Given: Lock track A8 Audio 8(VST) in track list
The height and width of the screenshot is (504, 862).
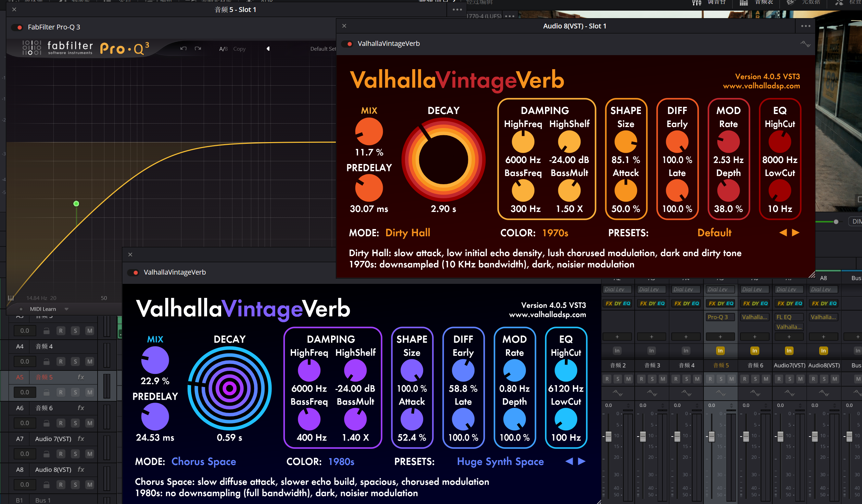Looking at the screenshot, I should pyautogui.click(x=47, y=485).
